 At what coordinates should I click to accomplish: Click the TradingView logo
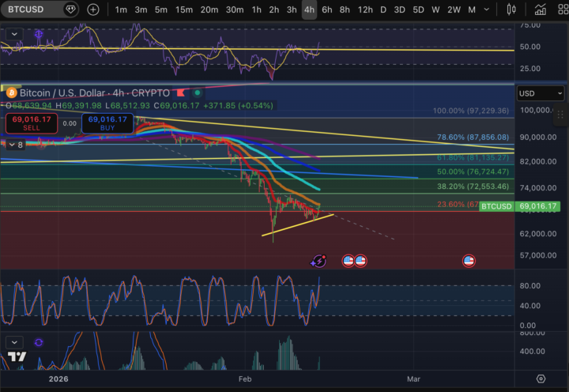click(x=17, y=356)
